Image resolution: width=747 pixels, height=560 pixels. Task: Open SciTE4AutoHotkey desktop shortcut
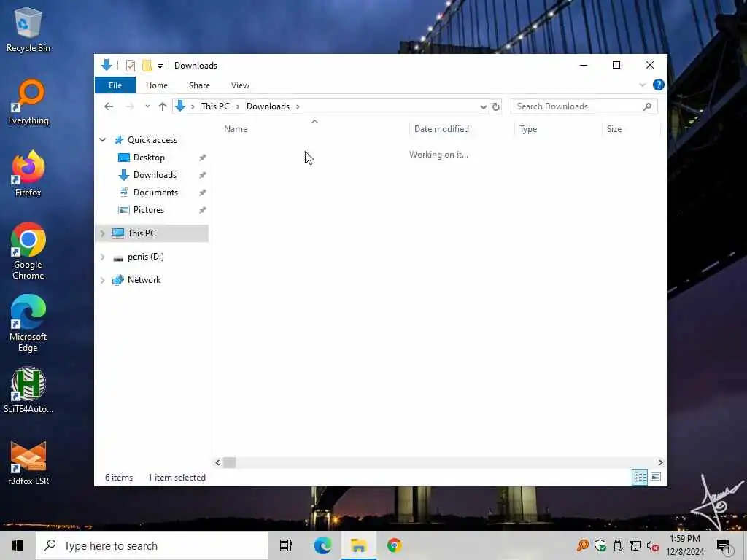point(28,390)
